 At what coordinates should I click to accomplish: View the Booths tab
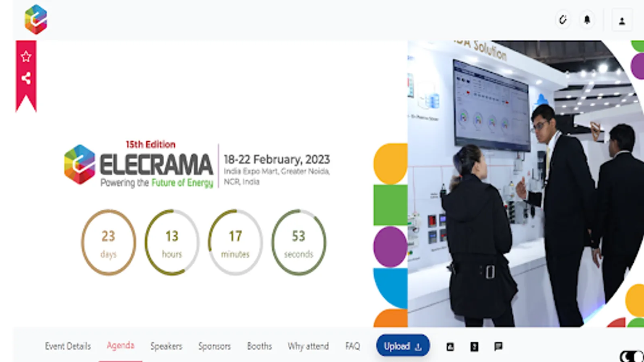coord(260,346)
